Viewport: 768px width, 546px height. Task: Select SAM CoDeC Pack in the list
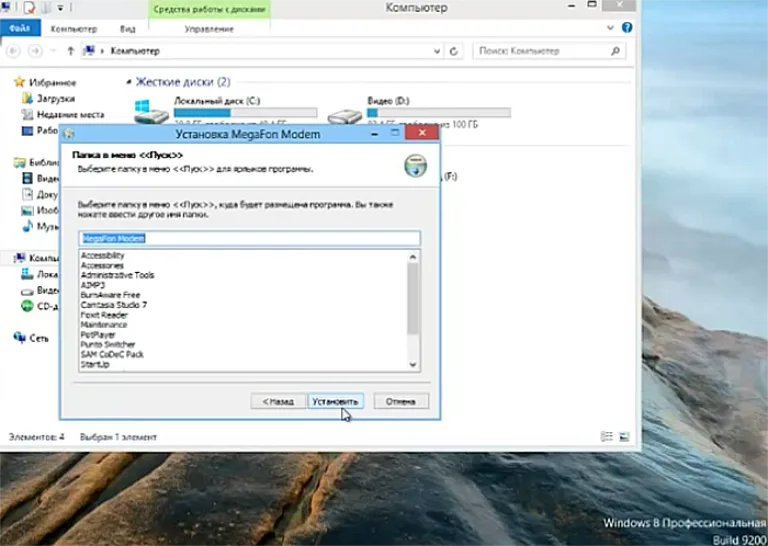coord(112,354)
